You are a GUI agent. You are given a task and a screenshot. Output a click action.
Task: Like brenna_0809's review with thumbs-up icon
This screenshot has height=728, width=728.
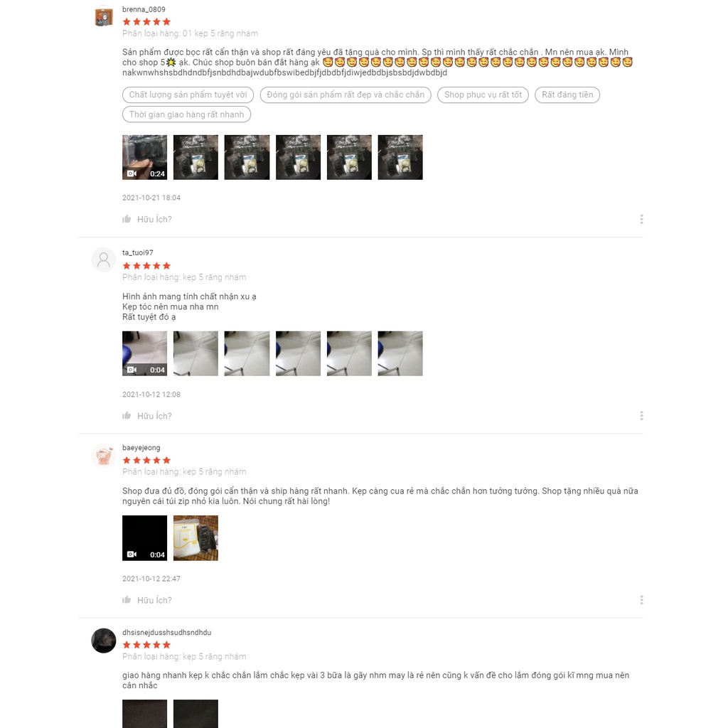[x=127, y=219]
